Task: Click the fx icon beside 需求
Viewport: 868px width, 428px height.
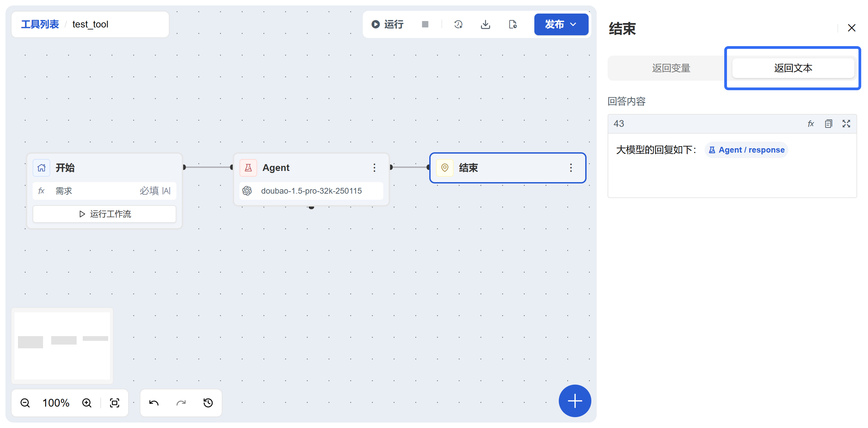Action: (x=41, y=191)
